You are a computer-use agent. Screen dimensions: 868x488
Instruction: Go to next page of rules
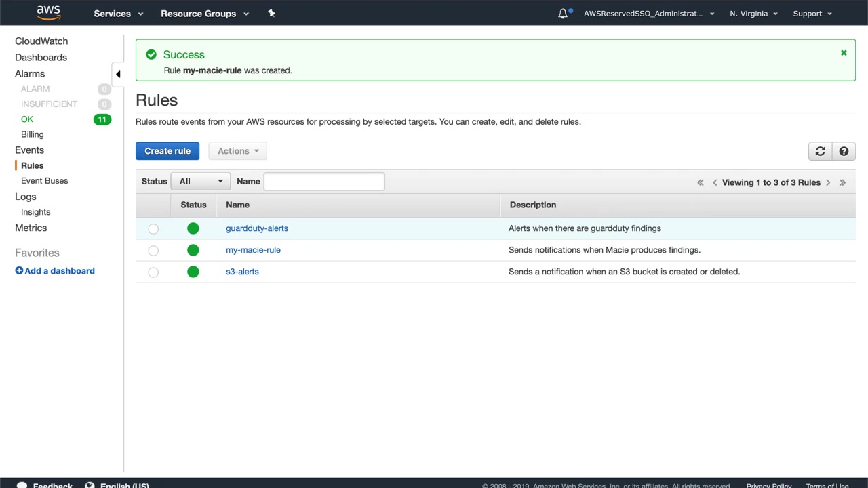[x=828, y=182]
